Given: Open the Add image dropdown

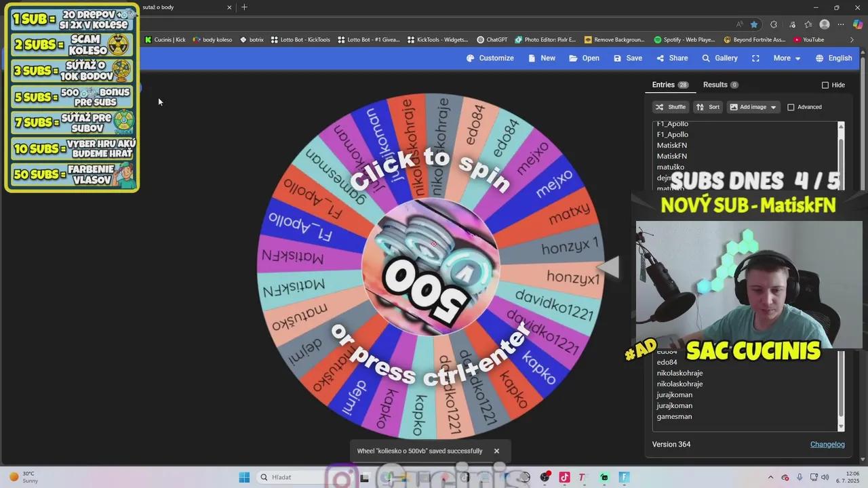Looking at the screenshot, I should point(753,107).
